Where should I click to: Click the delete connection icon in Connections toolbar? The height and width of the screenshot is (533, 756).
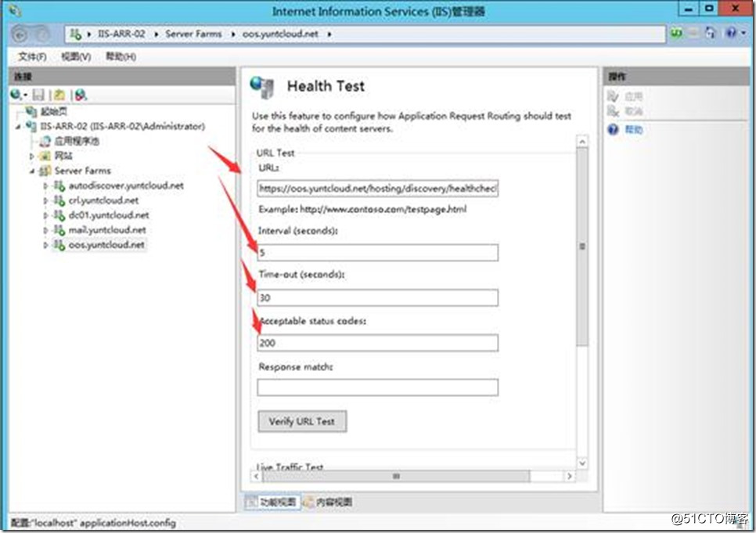(81, 95)
